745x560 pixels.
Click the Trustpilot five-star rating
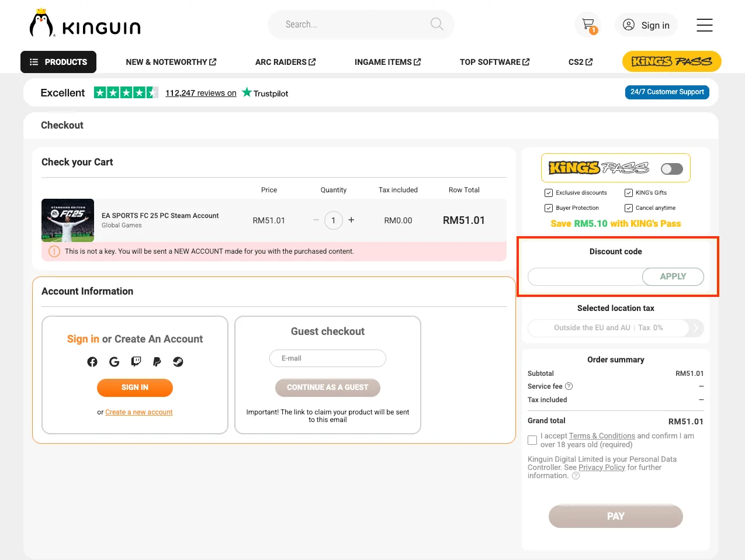click(126, 92)
